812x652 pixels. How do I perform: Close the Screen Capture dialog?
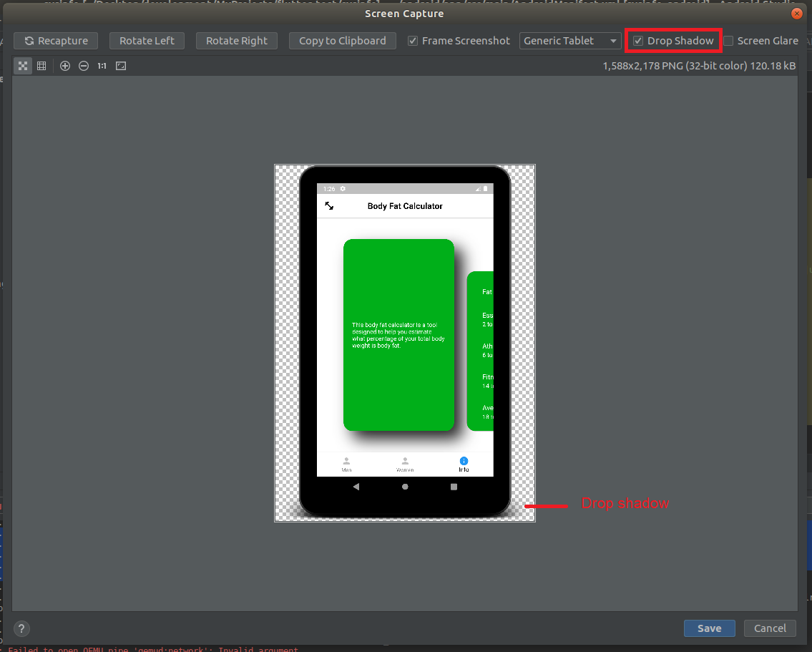[796, 14]
